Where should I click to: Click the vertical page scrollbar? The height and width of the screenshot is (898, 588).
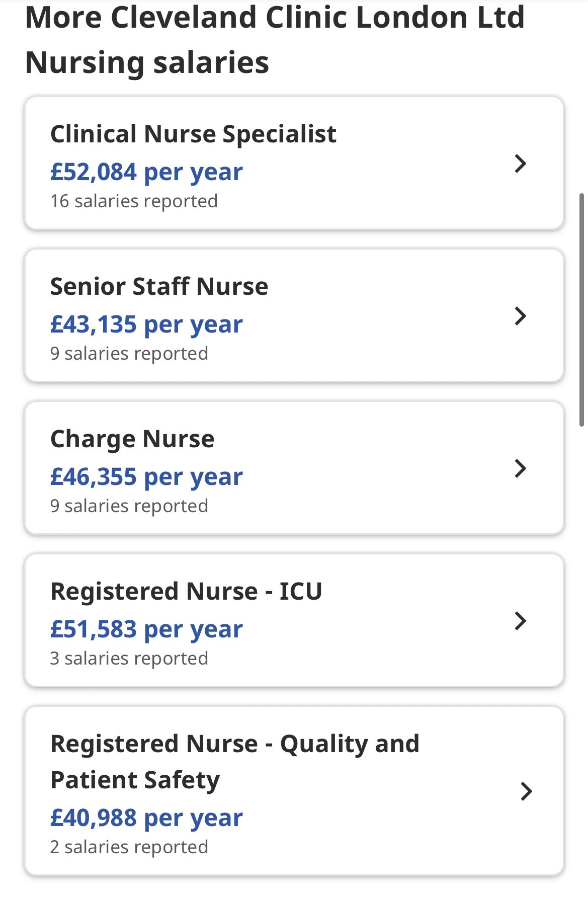coord(582,309)
